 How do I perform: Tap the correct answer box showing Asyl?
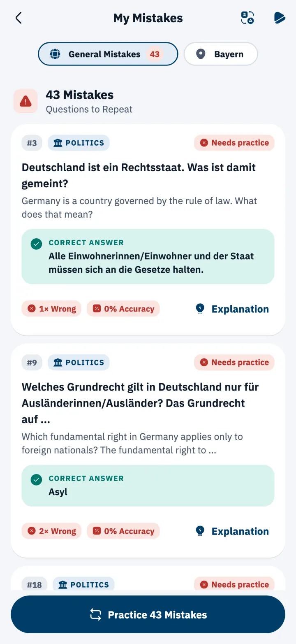tap(148, 486)
